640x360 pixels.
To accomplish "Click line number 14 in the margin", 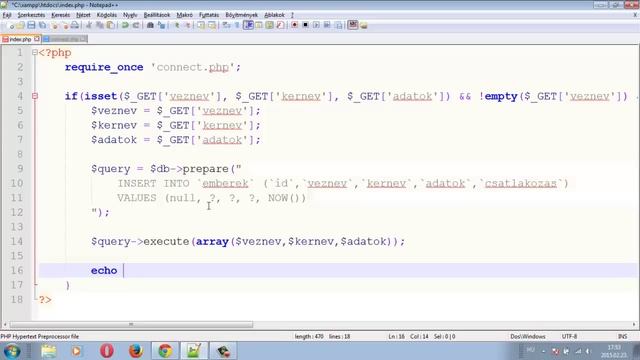I will 17,242.
